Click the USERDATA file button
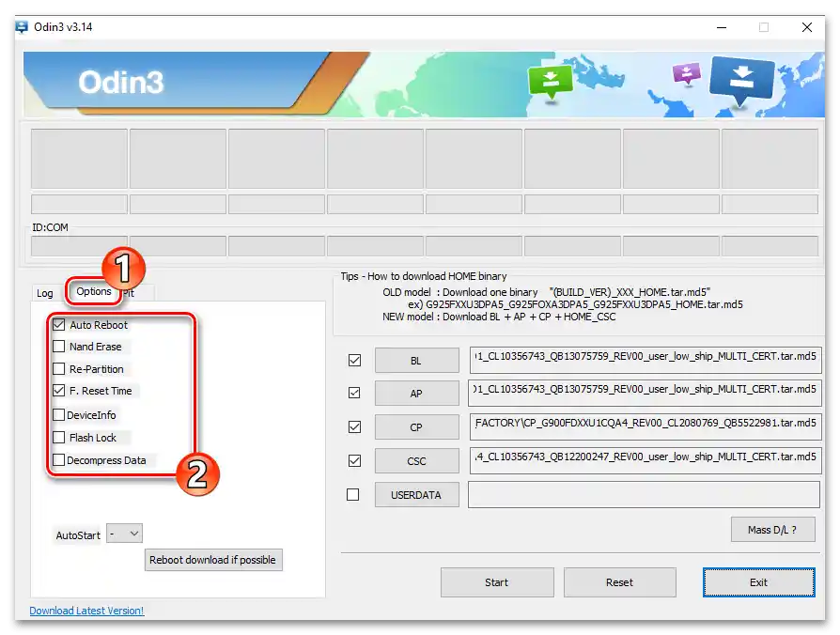Screen dimensions: 840x635 coord(417,495)
